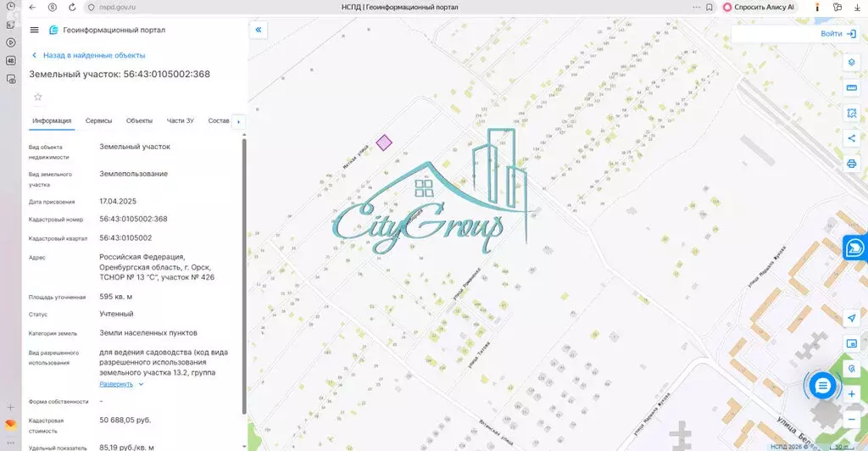Click the sidebar badge icon labeled 48

(x=10, y=60)
